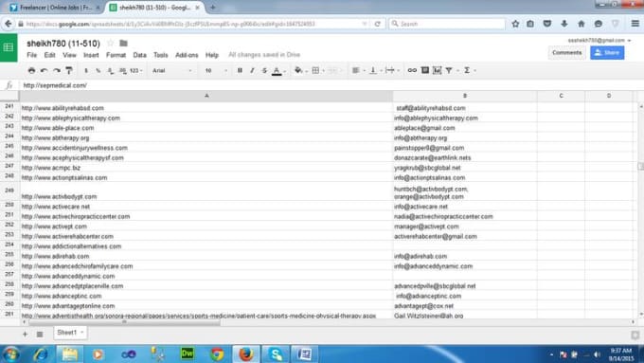Open Firefox hamburger menu
This screenshot has height=363, width=644.
(635, 24)
